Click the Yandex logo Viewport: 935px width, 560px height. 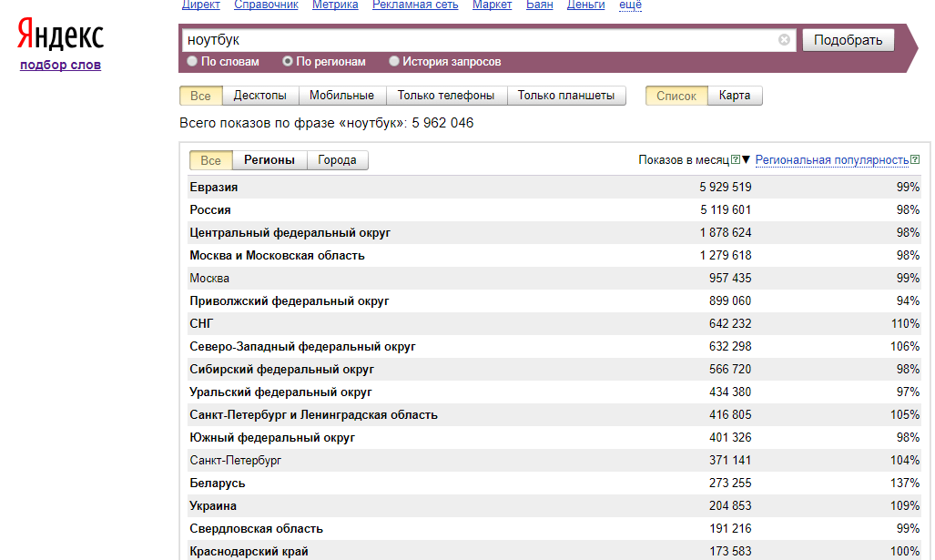coord(60,34)
